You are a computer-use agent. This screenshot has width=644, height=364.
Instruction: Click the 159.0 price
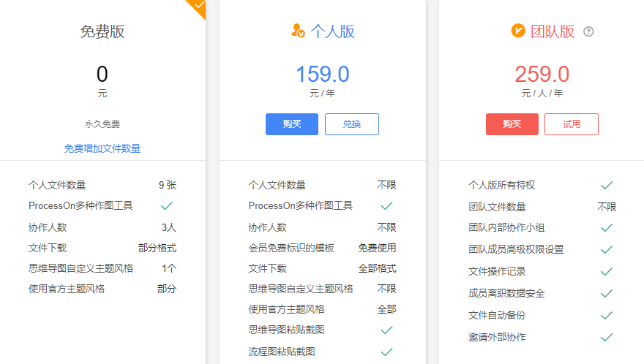coord(323,75)
